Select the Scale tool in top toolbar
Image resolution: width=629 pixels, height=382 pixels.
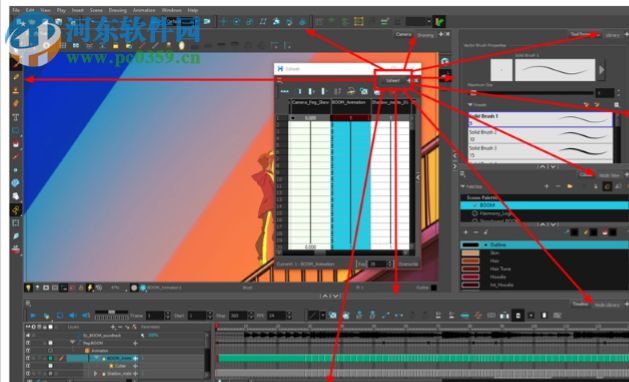click(250, 21)
